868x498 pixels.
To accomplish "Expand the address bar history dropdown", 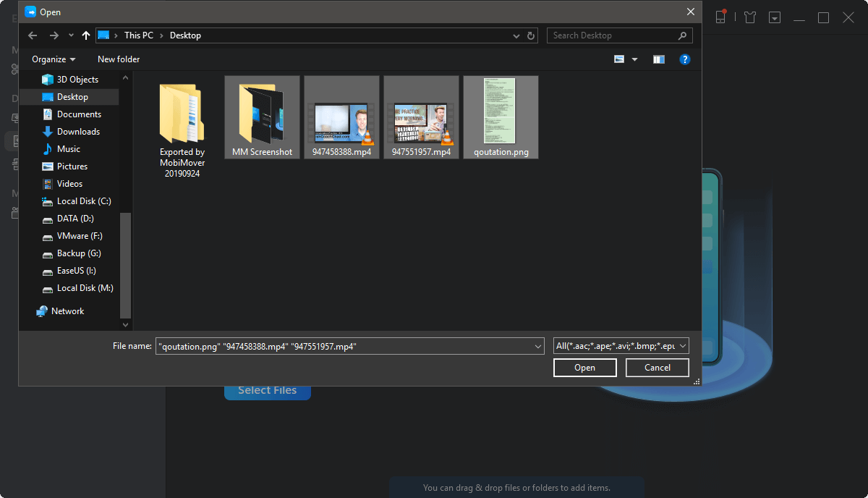I will click(x=516, y=35).
